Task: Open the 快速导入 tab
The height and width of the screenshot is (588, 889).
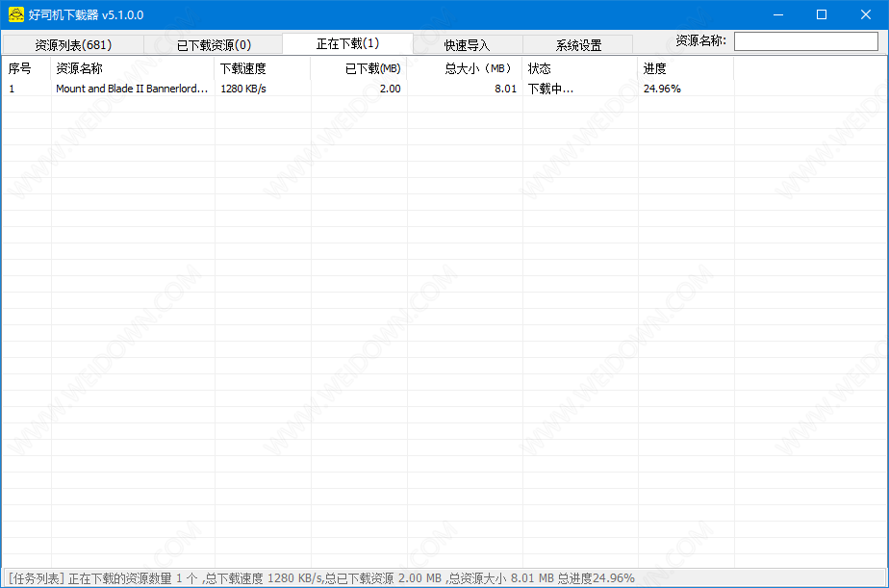Action: 468,45
